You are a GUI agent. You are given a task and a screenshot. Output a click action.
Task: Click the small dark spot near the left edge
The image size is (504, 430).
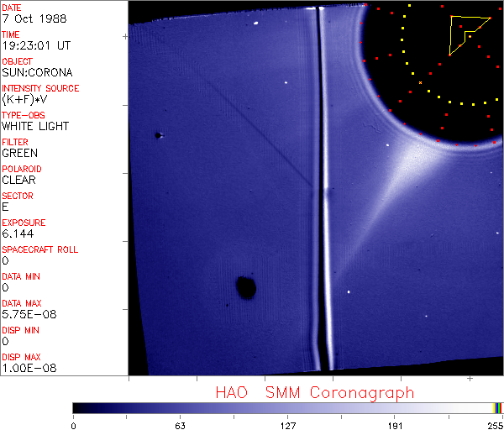pos(158,134)
